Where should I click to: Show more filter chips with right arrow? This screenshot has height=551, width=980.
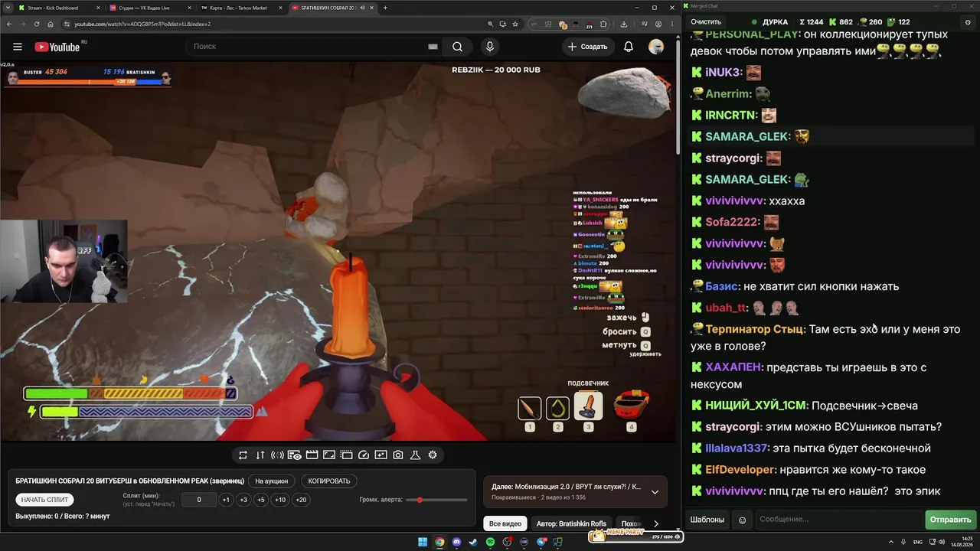[656, 523]
